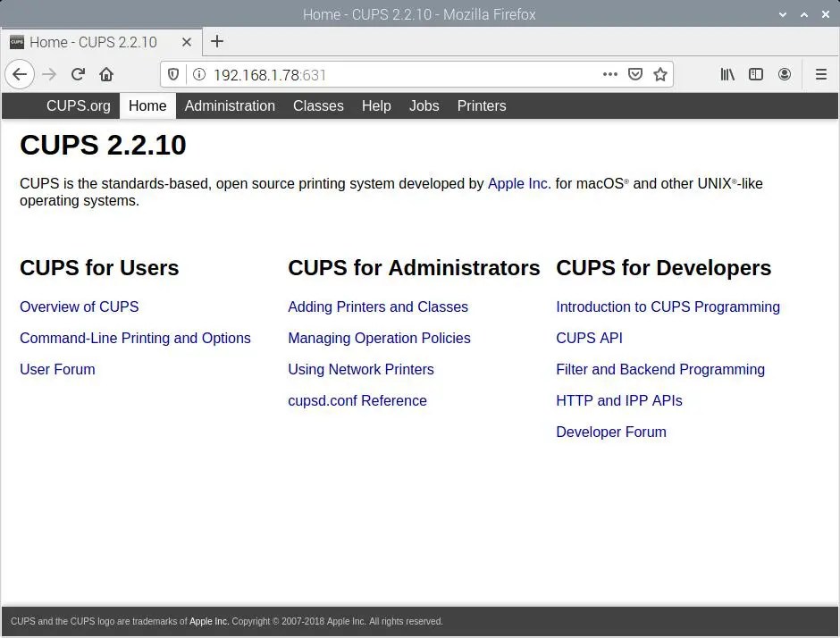Save page to Pocket icon

click(635, 74)
